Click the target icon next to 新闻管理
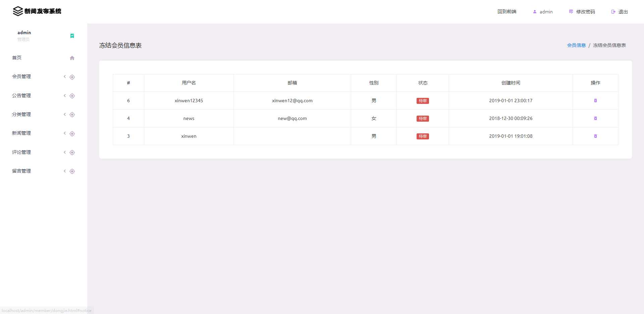The width and height of the screenshot is (644, 314). tap(72, 133)
